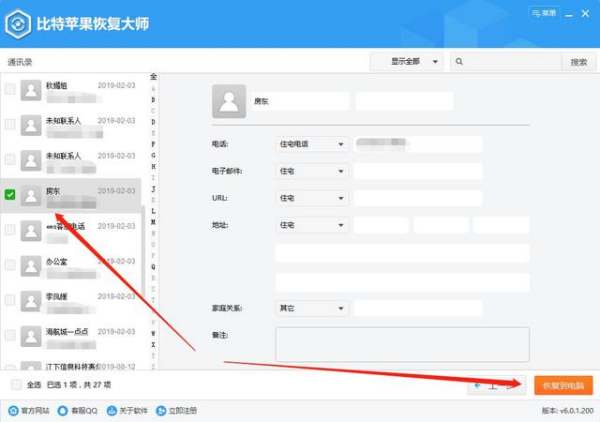Open the 住宅电话 phone type dropdown
Viewport: 600px width, 422px height.
[312, 144]
